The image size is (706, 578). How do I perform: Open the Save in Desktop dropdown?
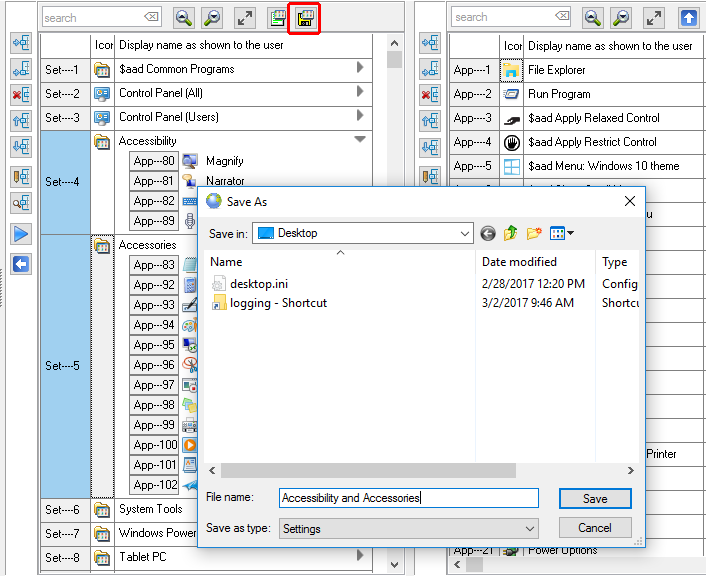[x=464, y=233]
